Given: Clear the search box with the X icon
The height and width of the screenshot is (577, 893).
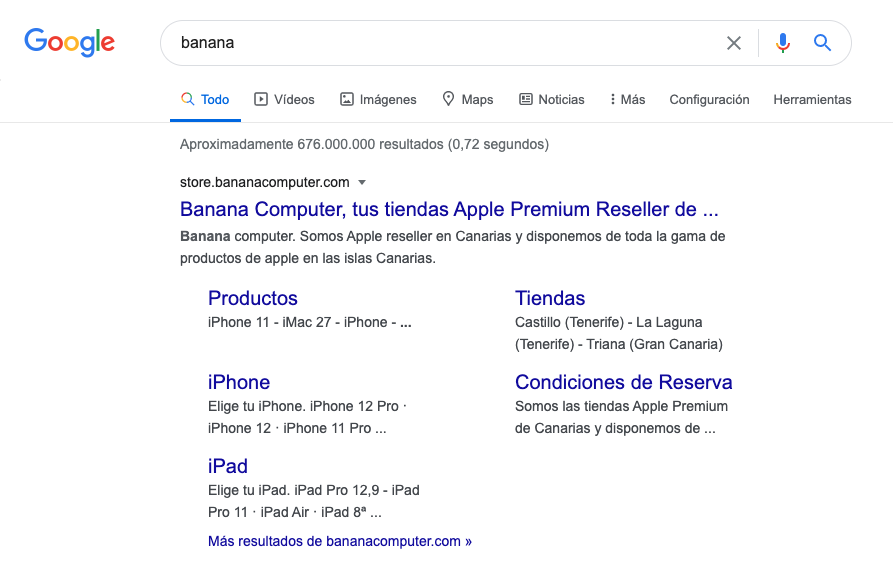Looking at the screenshot, I should coord(734,43).
